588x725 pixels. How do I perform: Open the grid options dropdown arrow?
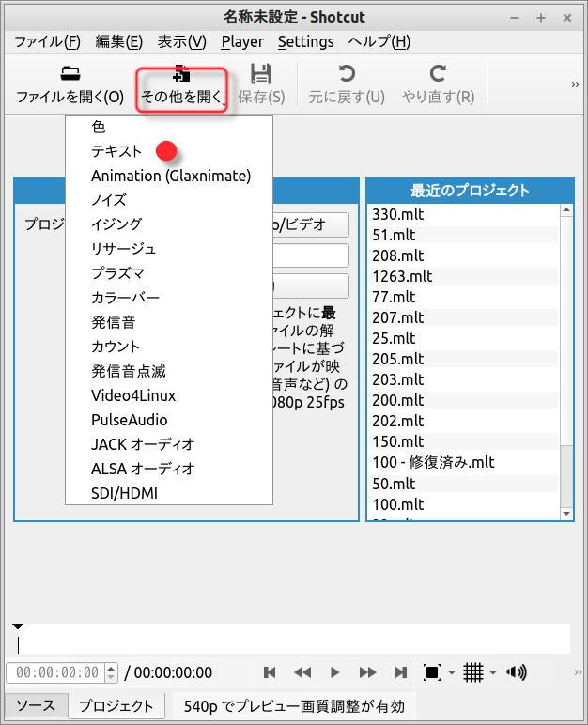point(493,673)
